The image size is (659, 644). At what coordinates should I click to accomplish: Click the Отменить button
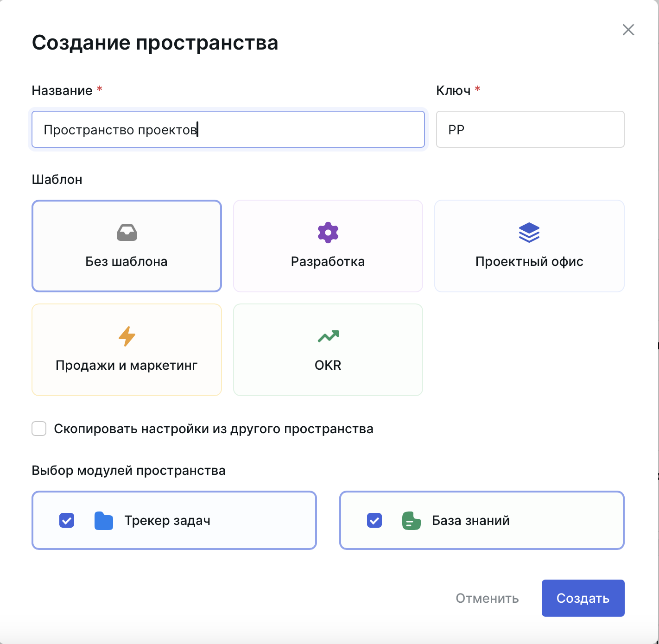(487, 598)
